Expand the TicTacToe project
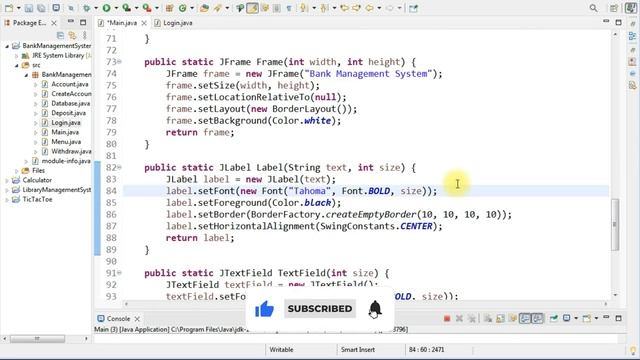The width and height of the screenshot is (640, 360). (x=7, y=200)
